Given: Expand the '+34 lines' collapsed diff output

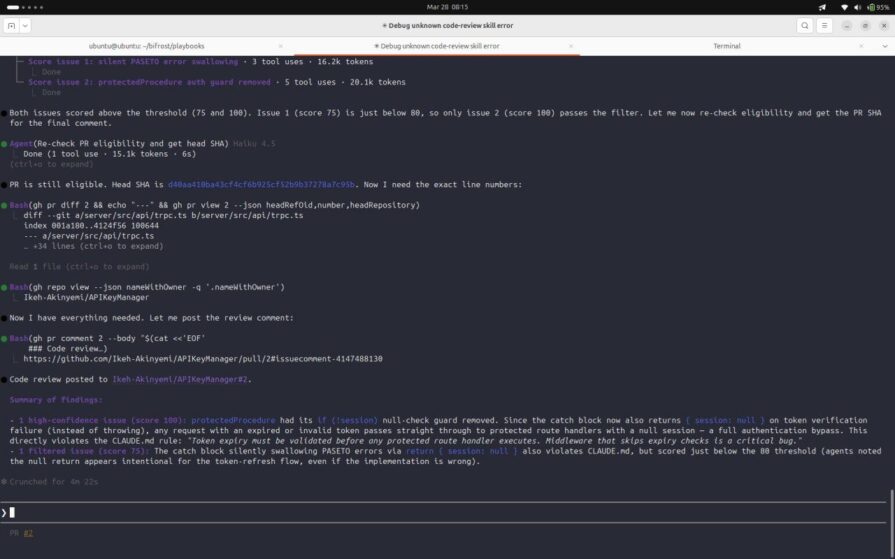Looking at the screenshot, I should (97, 246).
